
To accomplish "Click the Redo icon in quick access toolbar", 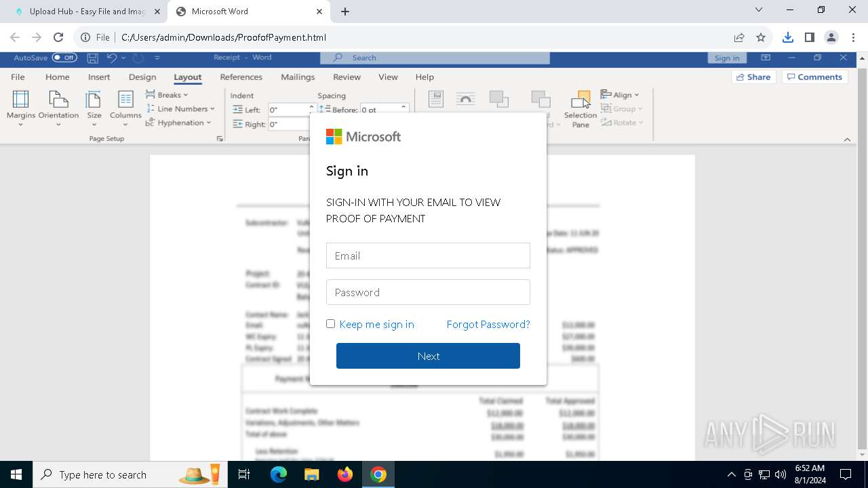I will tap(138, 58).
